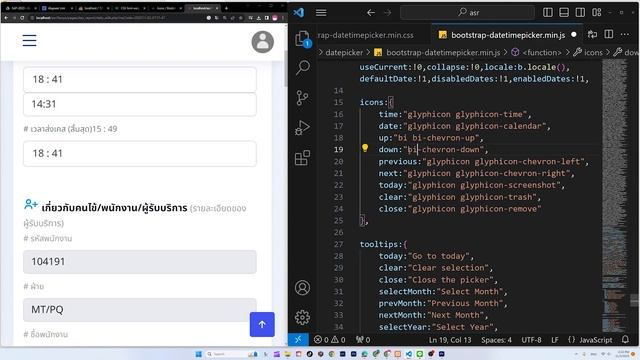Screen dimensions: 640x360
Task: Change the LF end-of-line sequence
Action: [555, 340]
